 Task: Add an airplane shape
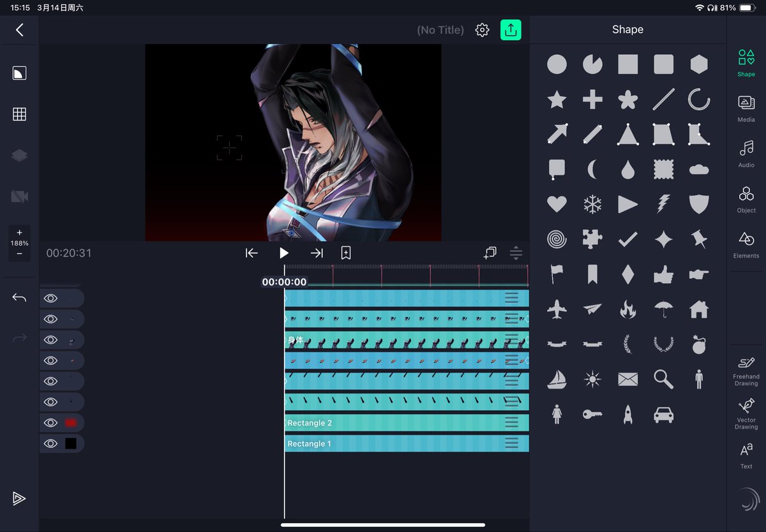click(557, 309)
